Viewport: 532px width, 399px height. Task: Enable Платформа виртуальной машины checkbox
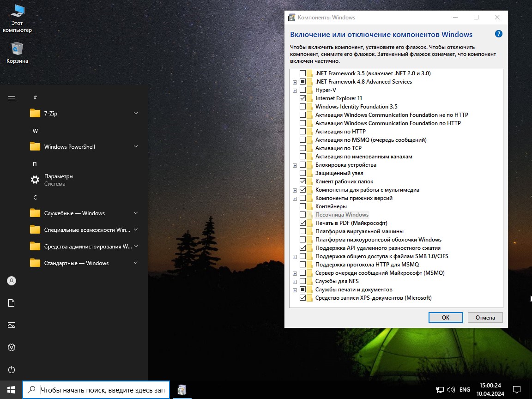tap(302, 231)
